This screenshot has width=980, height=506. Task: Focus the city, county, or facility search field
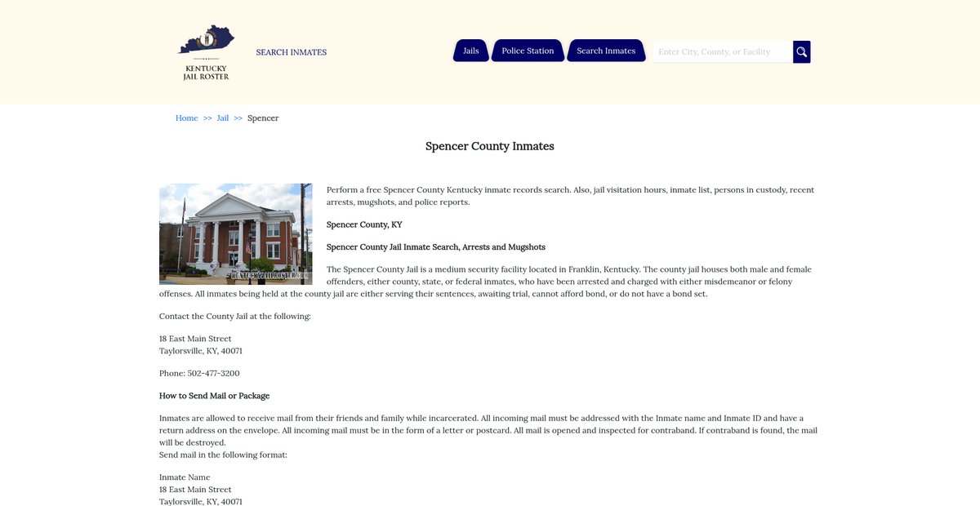722,51
